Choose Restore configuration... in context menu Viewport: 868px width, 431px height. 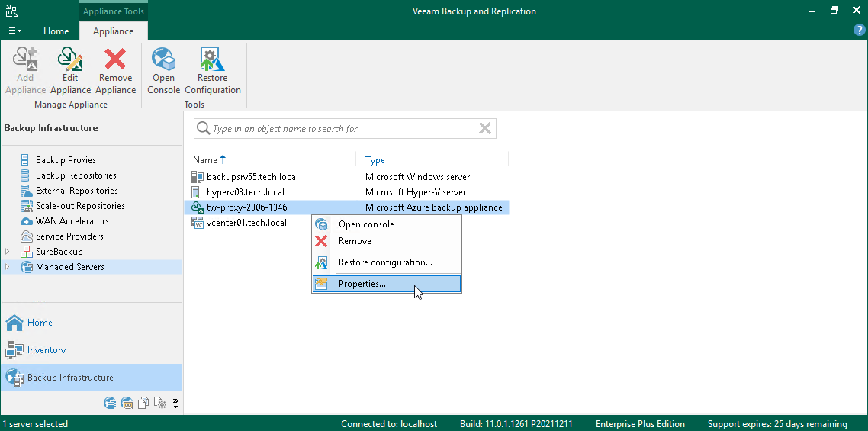click(387, 262)
